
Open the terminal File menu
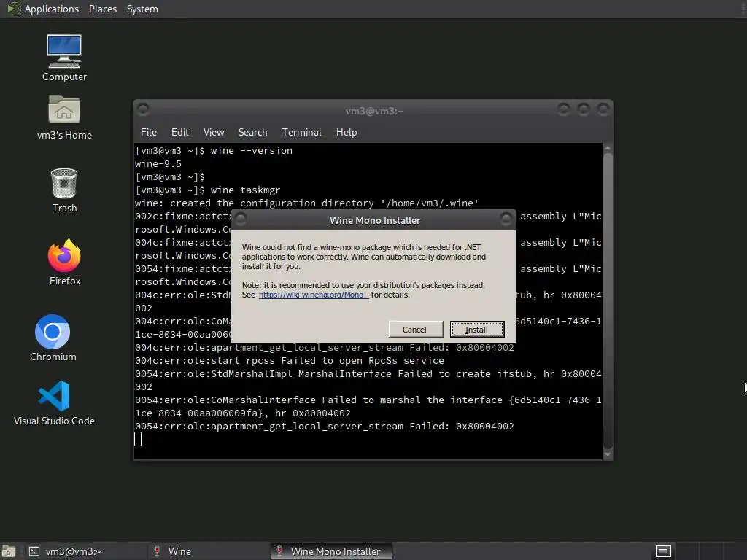(149, 132)
